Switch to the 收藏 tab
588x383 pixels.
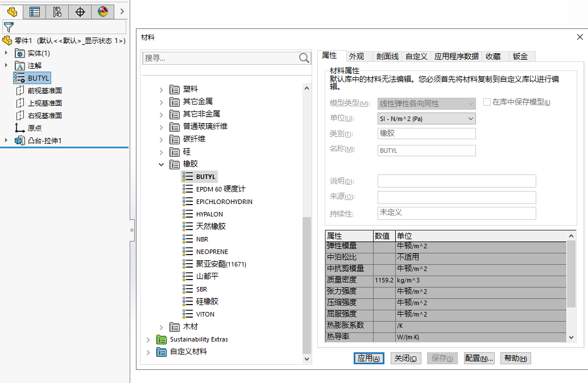click(495, 56)
